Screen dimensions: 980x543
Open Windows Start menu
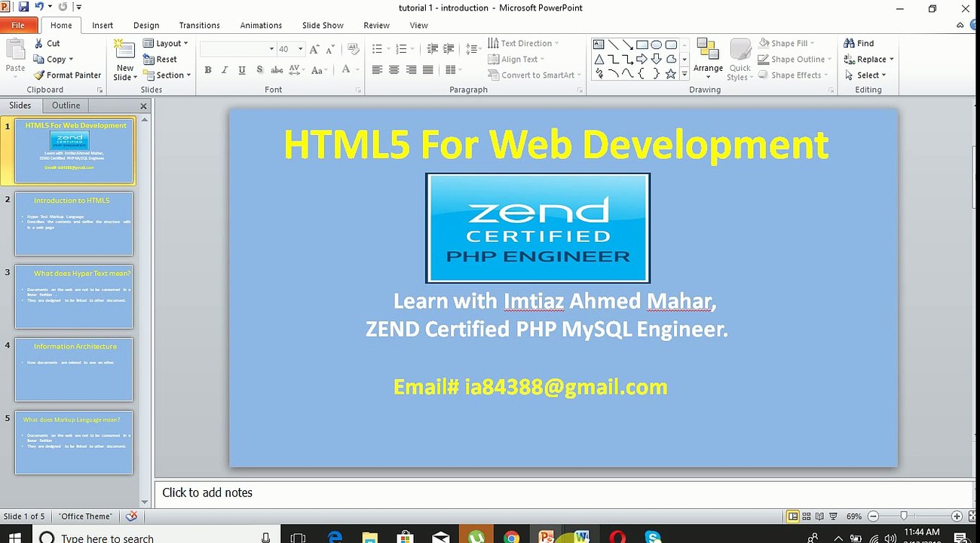[15, 537]
